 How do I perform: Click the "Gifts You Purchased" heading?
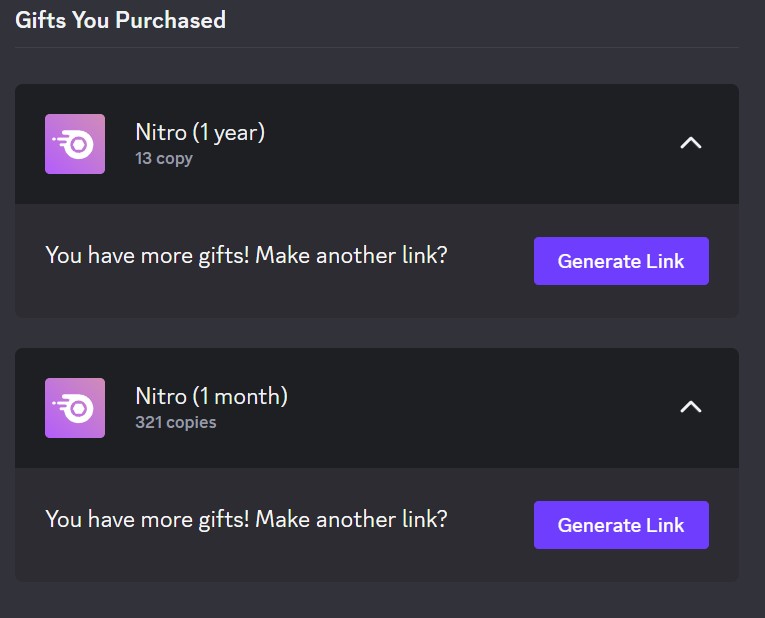pyautogui.click(x=120, y=19)
